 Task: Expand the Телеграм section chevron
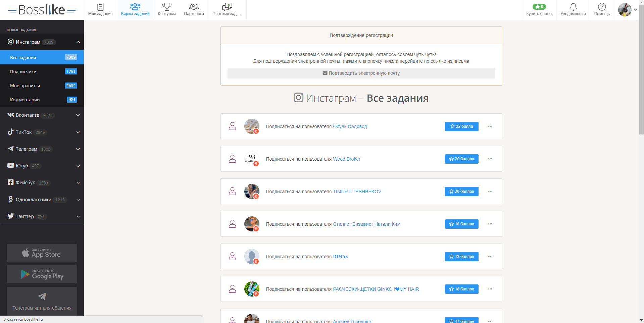(x=78, y=149)
